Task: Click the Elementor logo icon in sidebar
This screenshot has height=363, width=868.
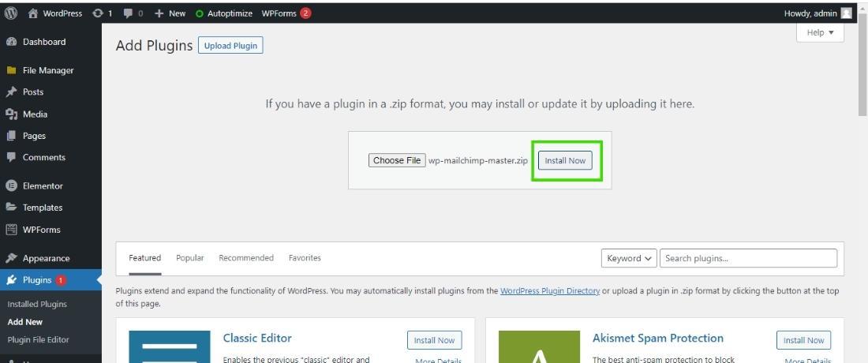Action: (11, 186)
